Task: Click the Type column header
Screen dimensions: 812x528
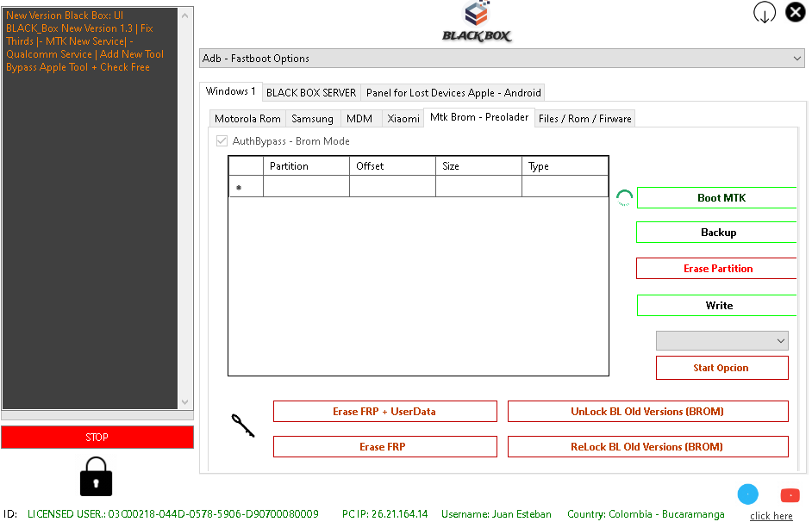Action: click(x=565, y=166)
